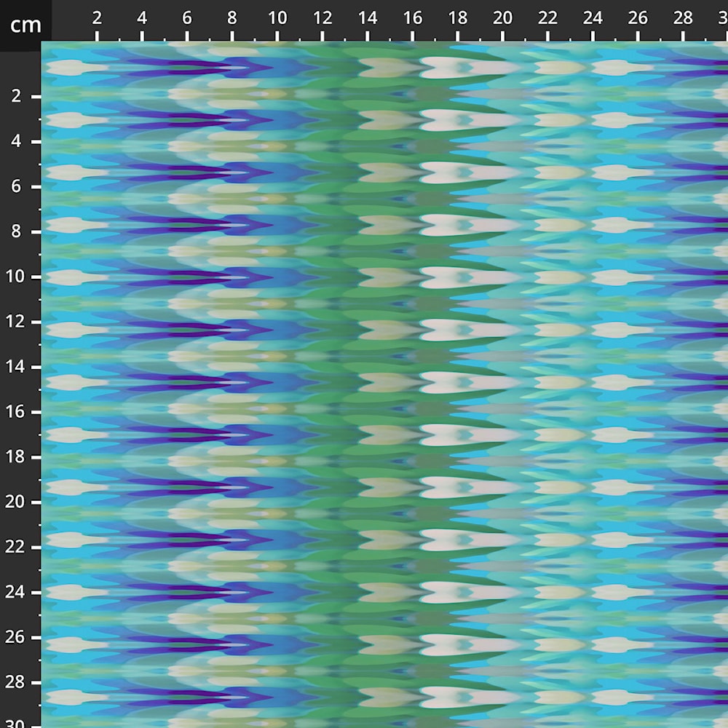Click the 2 mark on top ruler
The image size is (728, 728).
coord(97,19)
